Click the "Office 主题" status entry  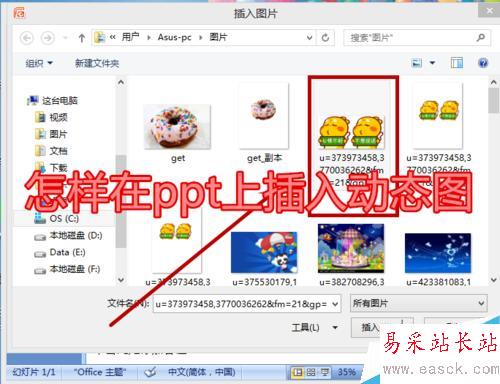(100, 372)
